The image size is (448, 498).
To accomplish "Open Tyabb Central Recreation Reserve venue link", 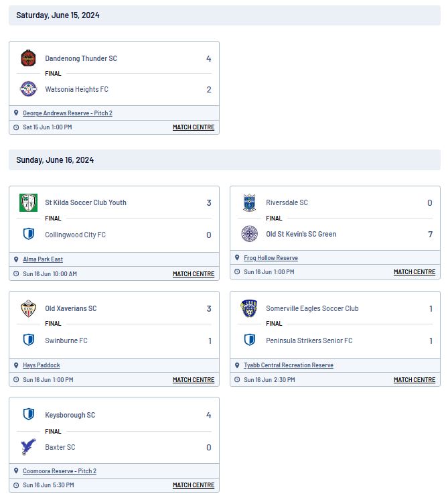I will coord(289,365).
